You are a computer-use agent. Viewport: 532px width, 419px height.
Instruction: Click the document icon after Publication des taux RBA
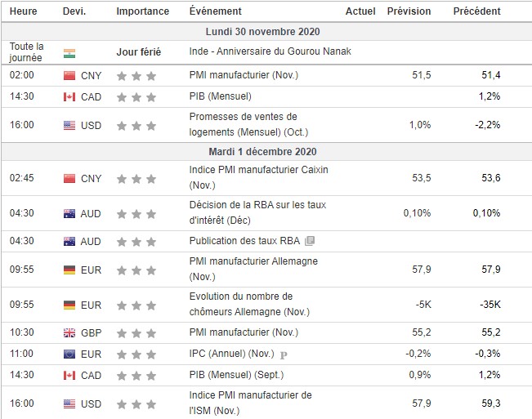pos(309,242)
